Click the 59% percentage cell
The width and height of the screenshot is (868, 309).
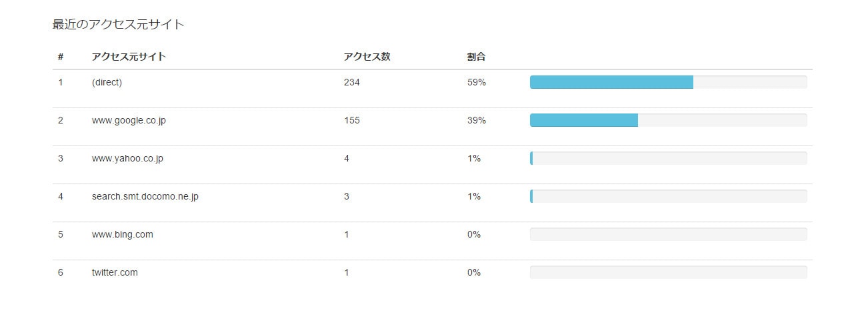click(476, 82)
